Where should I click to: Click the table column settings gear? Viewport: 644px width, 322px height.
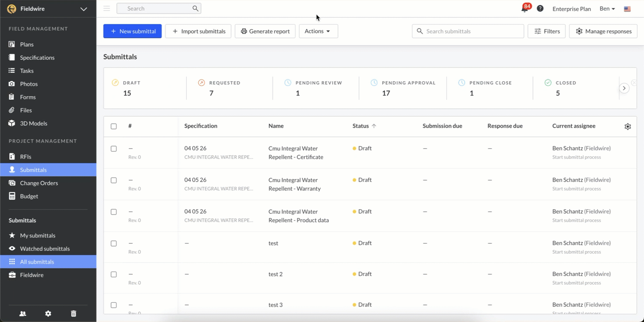pyautogui.click(x=627, y=126)
